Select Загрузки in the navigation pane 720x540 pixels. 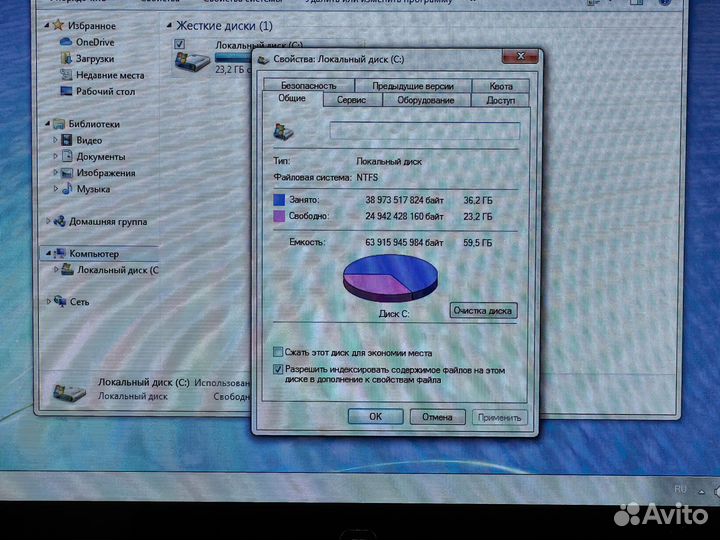pyautogui.click(x=95, y=59)
